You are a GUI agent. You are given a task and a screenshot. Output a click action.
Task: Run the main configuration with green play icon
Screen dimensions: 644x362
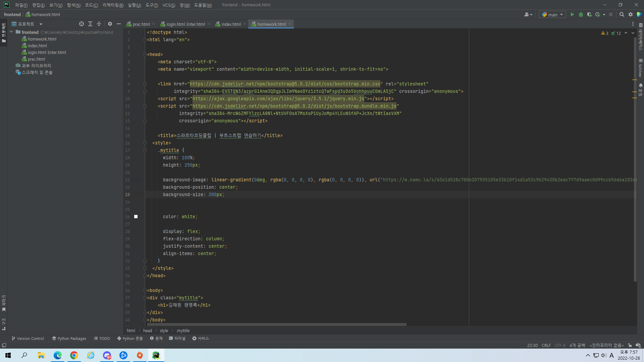click(572, 14)
